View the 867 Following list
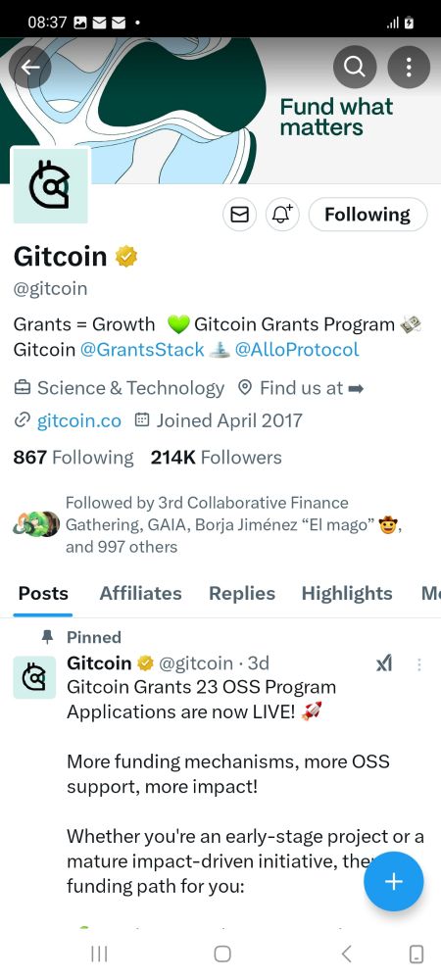The height and width of the screenshot is (980, 441). [x=73, y=458]
